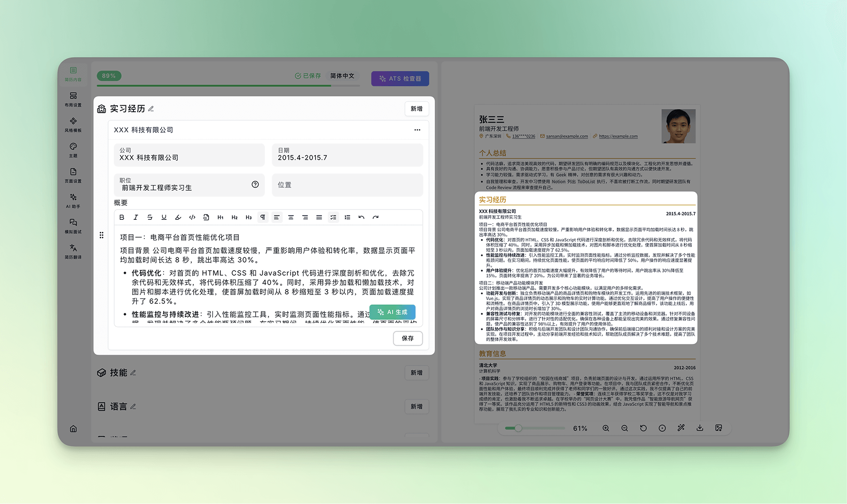Viewport: 847px width, 504px height.
Task: Click the preview zoom slider handle
Action: 518,428
